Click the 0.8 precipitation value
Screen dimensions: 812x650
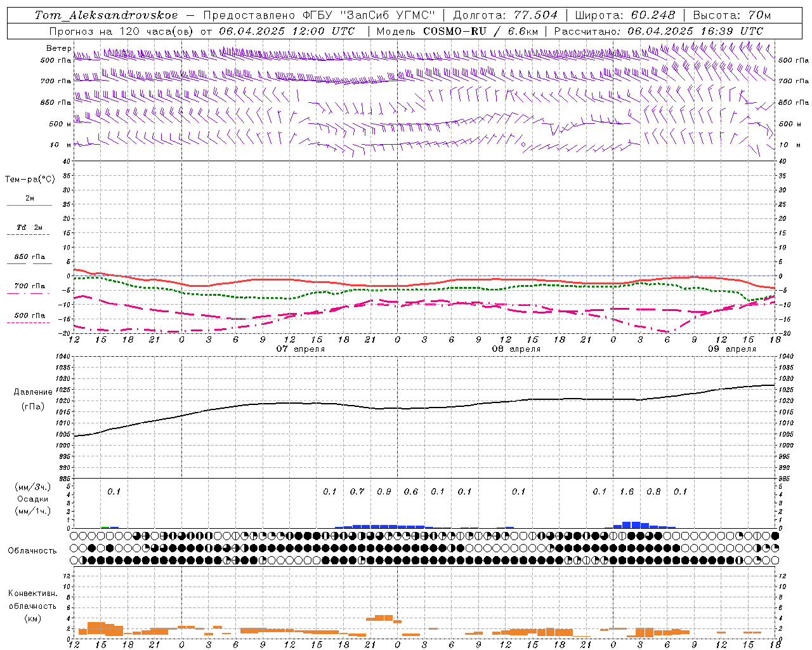click(653, 492)
